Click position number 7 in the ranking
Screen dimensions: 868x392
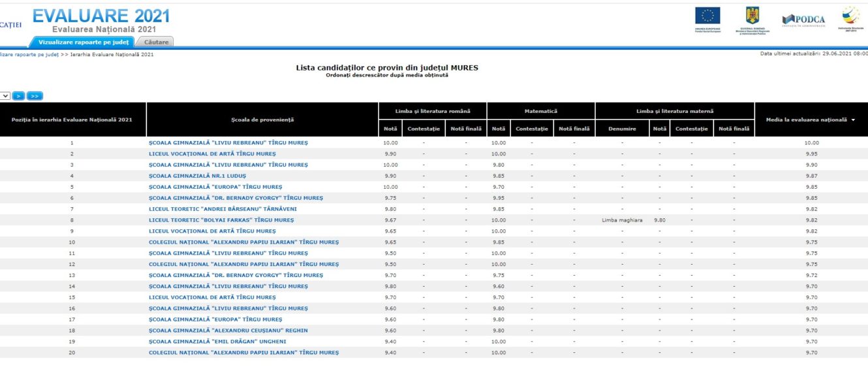point(72,209)
